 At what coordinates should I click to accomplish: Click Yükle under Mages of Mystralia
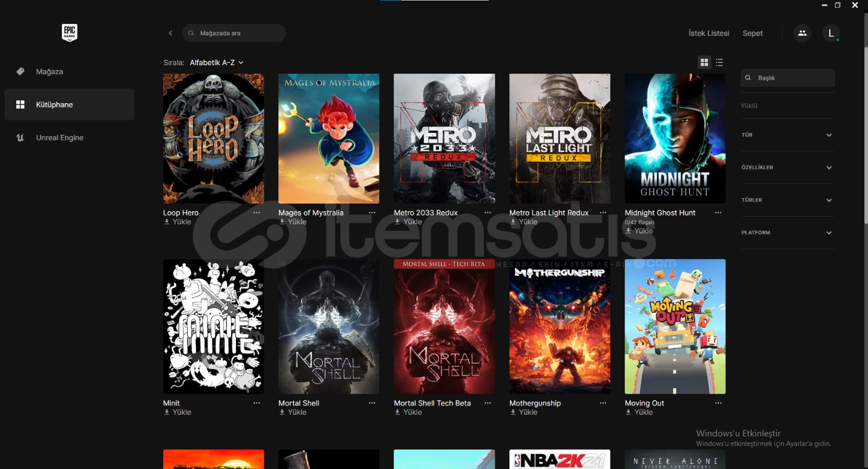293,222
